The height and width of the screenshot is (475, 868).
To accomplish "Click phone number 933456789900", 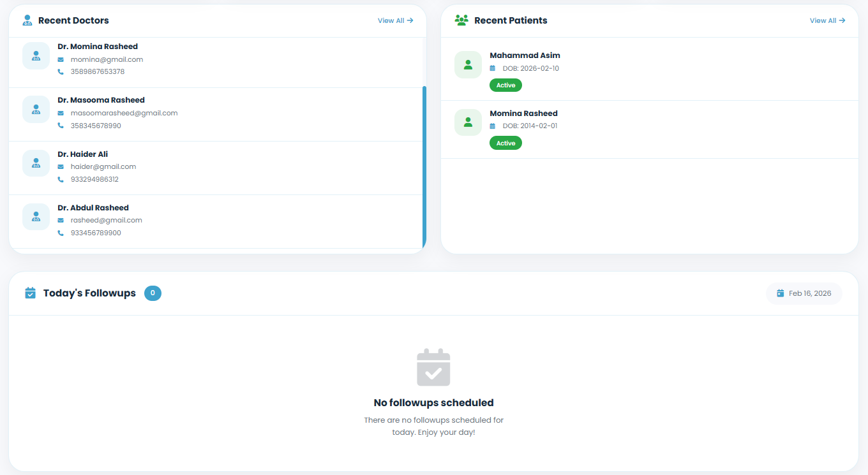I will [96, 233].
